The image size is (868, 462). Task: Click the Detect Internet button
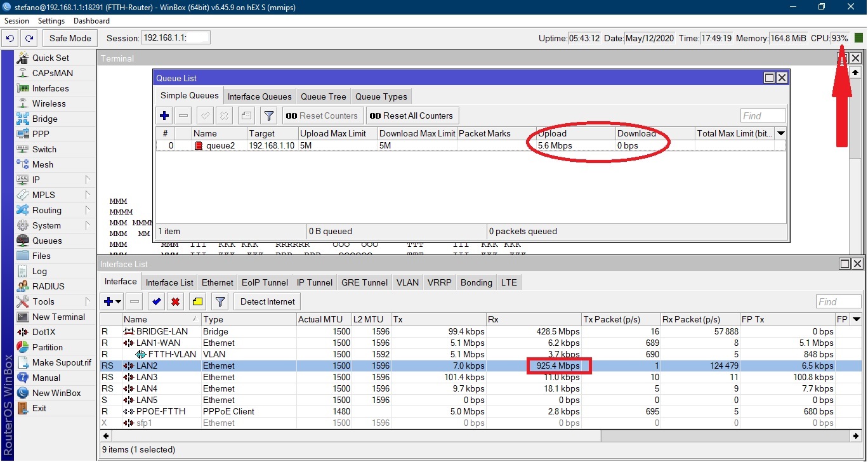point(268,301)
